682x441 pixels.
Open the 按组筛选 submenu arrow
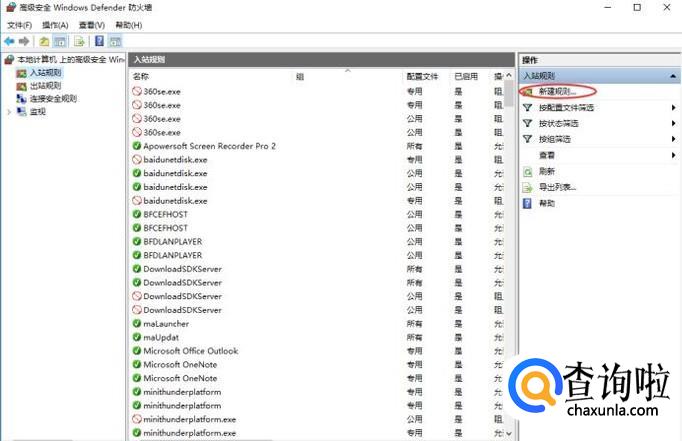point(673,139)
